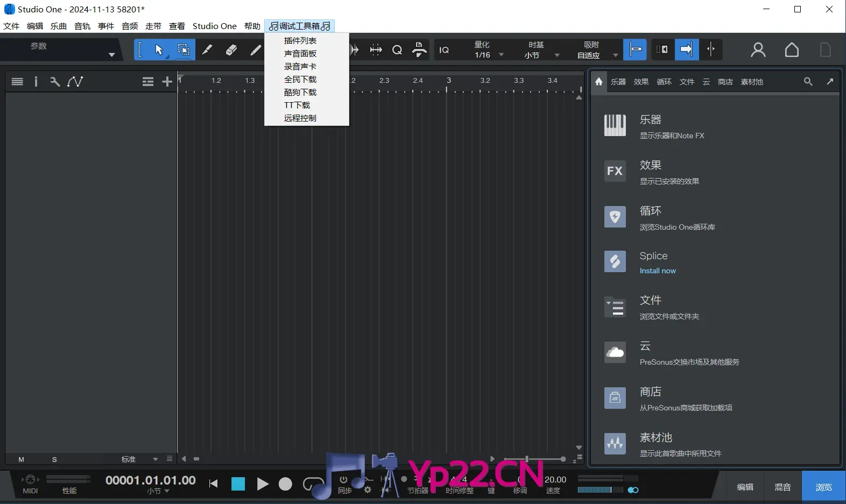Click bar 3 on timeline ruler
The image size is (846, 504).
click(448, 80)
